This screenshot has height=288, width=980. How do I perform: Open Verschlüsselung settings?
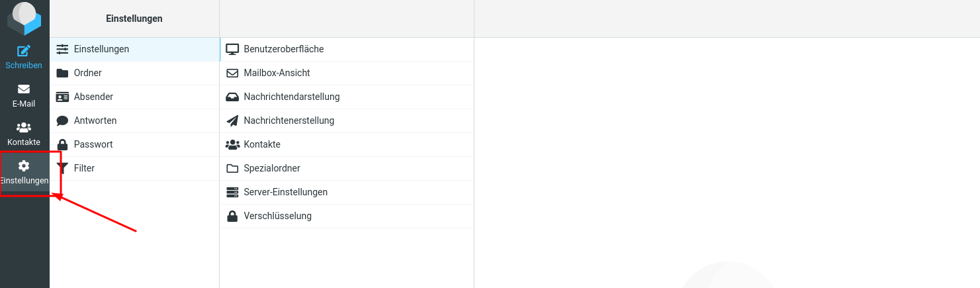coord(347,216)
